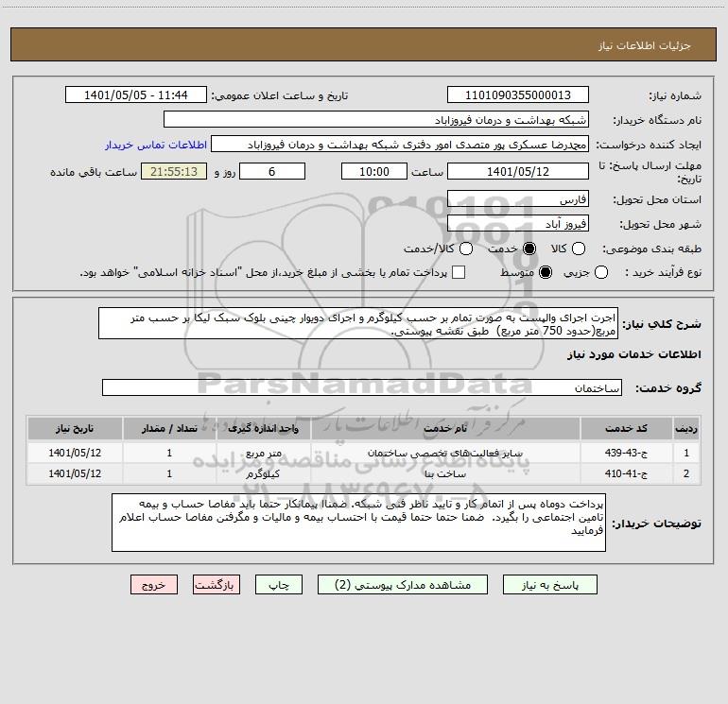Select the کالا radio button
Viewport: 728px width, 704px height.
click(578, 249)
